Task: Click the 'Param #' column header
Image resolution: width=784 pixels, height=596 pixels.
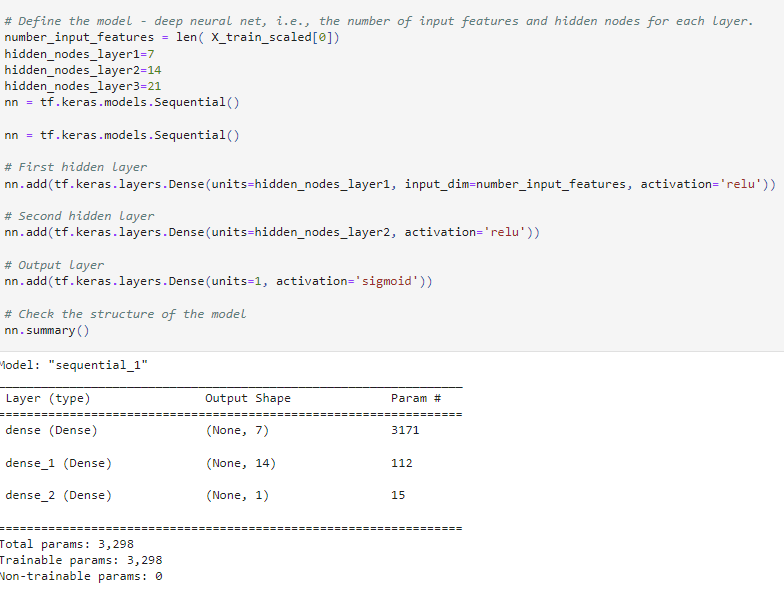Action: pos(416,398)
